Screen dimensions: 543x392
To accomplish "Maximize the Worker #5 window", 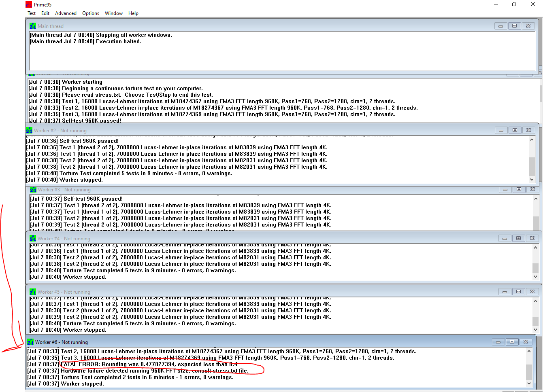I will pos(518,292).
